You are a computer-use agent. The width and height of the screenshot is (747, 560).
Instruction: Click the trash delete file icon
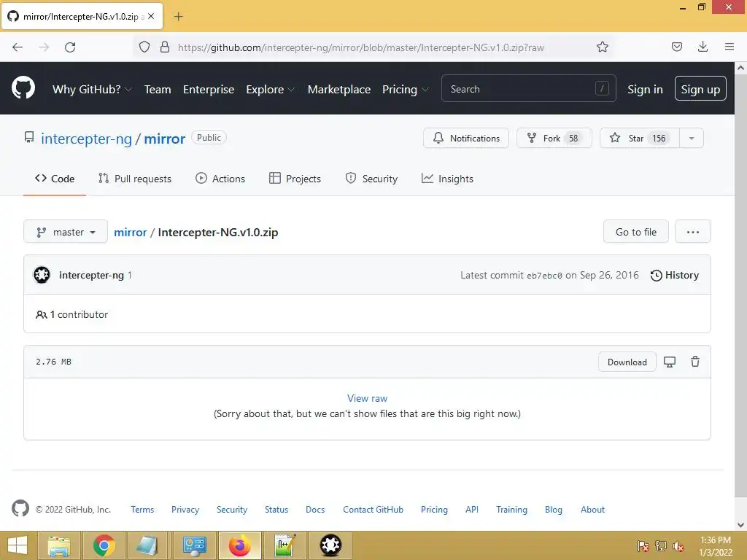coord(695,362)
